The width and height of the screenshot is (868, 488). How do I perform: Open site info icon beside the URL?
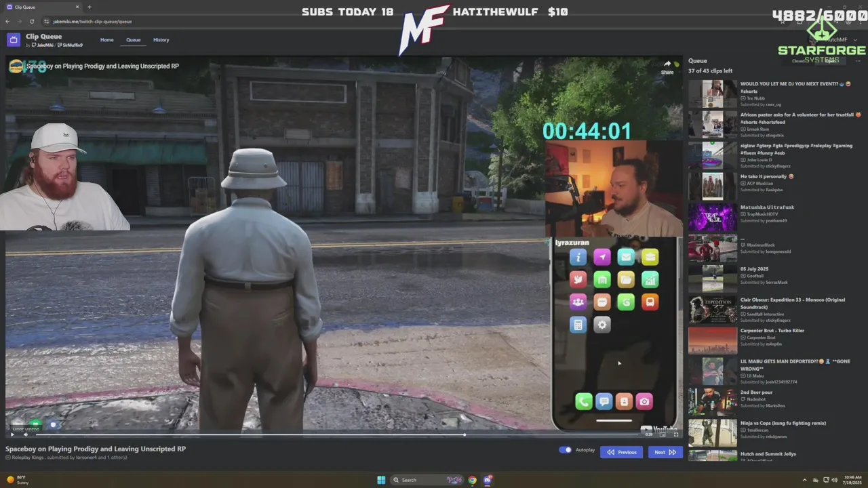[x=46, y=22]
